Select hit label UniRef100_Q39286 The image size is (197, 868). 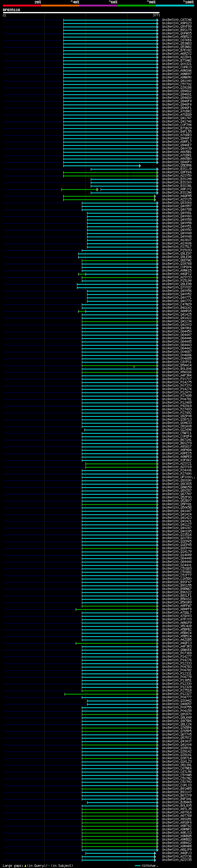176,88
